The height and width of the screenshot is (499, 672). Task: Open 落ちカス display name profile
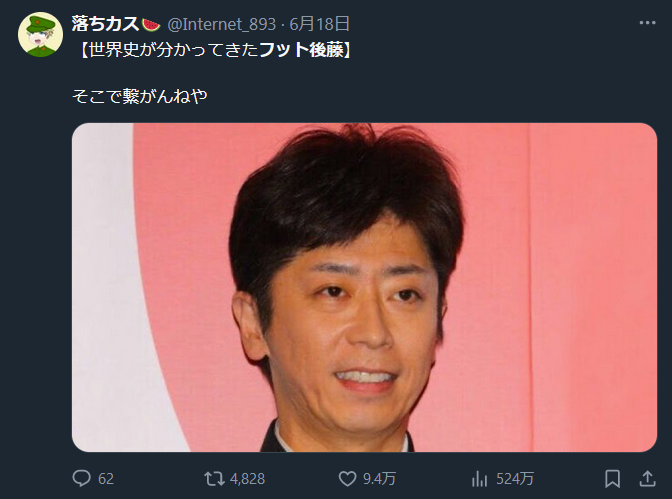click(105, 24)
